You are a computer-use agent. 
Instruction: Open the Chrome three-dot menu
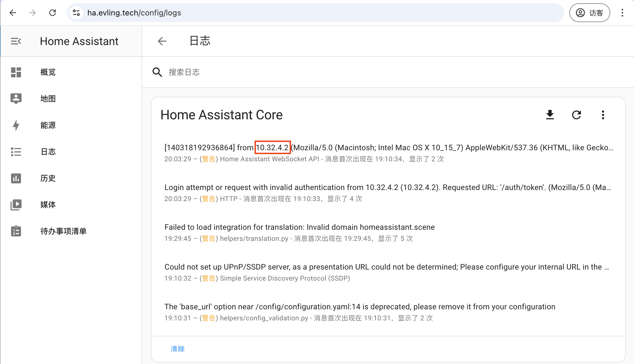[x=622, y=13]
